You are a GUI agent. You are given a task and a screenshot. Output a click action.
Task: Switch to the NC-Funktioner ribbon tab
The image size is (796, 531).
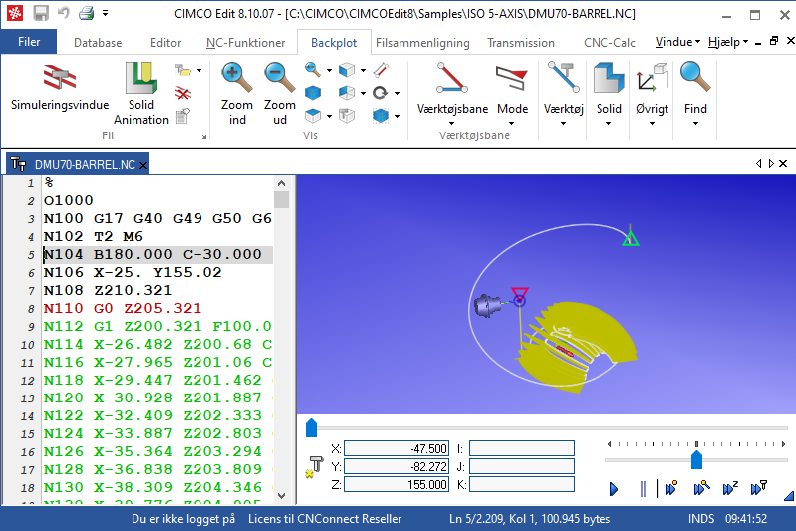[x=245, y=43]
